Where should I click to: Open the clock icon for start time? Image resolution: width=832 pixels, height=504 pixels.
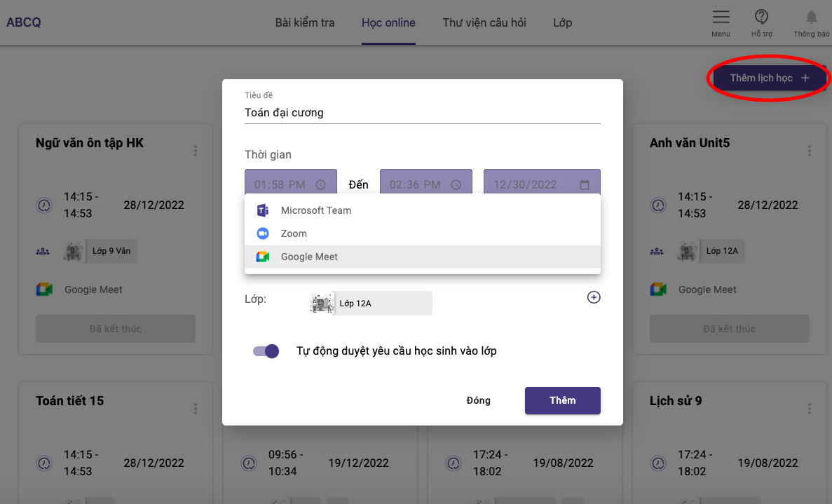(x=320, y=184)
